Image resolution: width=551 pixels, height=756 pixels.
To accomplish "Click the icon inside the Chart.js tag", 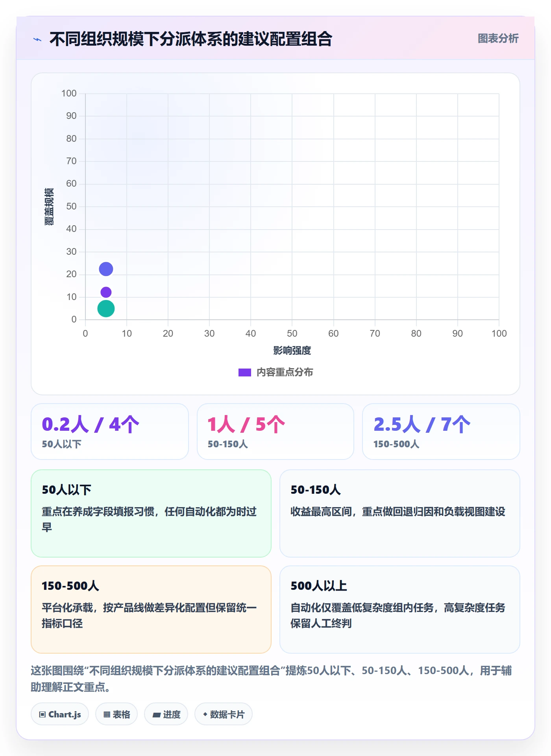I will point(43,715).
